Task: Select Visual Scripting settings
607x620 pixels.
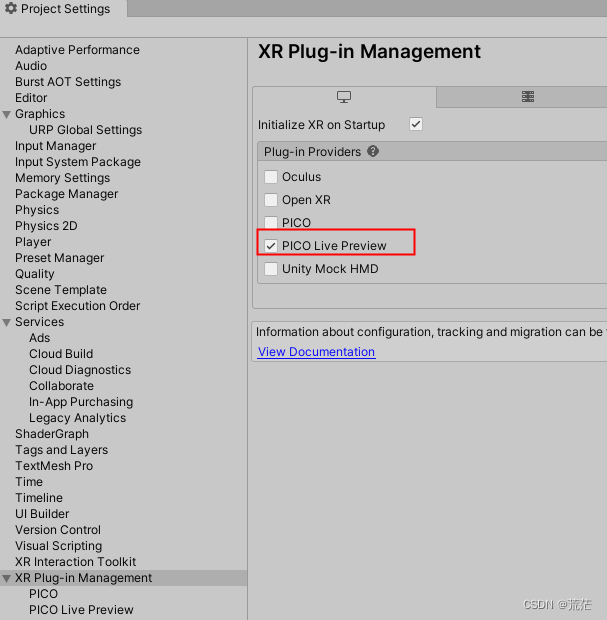Action: 59,546
